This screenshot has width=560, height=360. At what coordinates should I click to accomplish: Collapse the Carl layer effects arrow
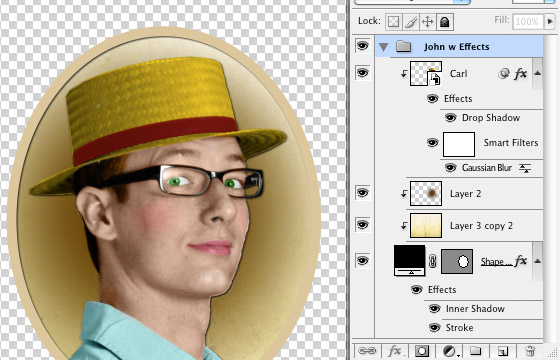click(x=537, y=73)
